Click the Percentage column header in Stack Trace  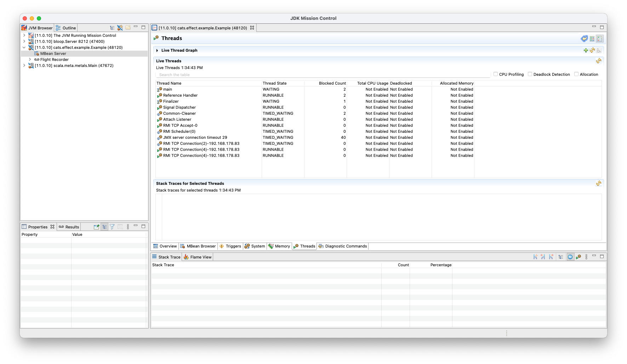pyautogui.click(x=431, y=265)
